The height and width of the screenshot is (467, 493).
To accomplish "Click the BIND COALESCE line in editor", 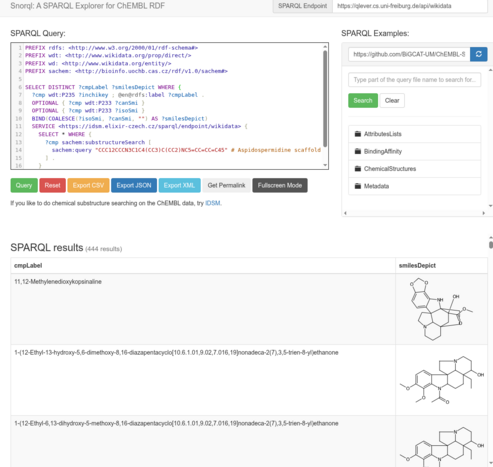I will [120, 118].
